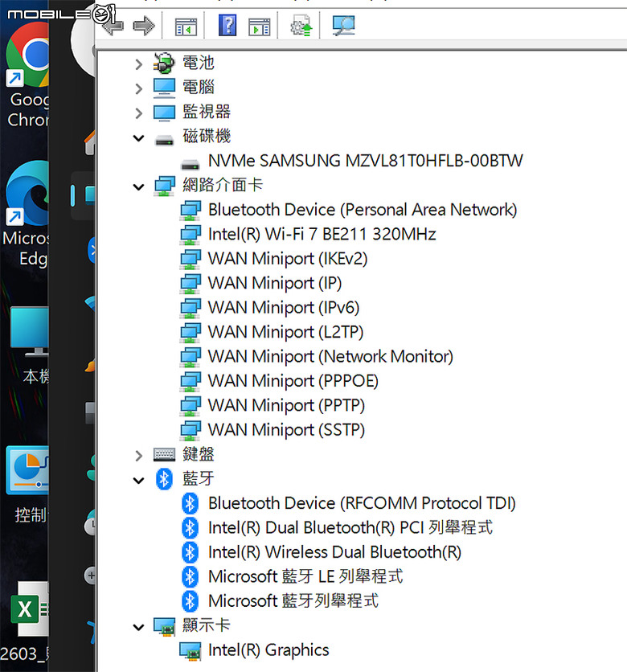
Task: Click the Forward arrow toolbar button
Action: (x=144, y=26)
